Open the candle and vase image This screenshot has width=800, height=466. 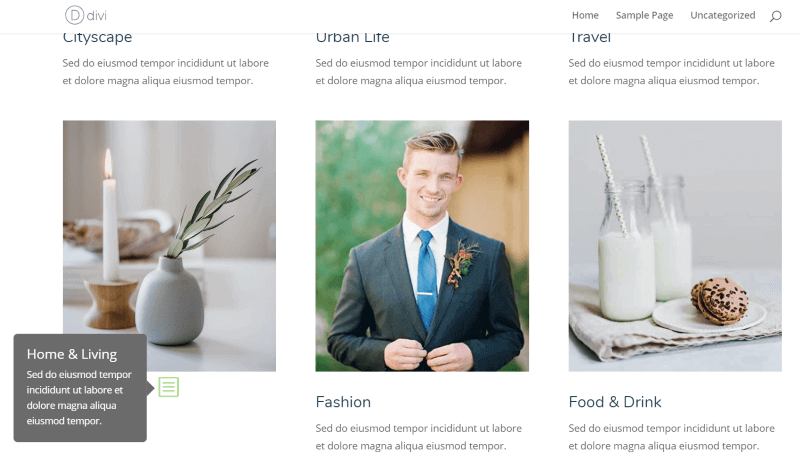click(x=169, y=246)
